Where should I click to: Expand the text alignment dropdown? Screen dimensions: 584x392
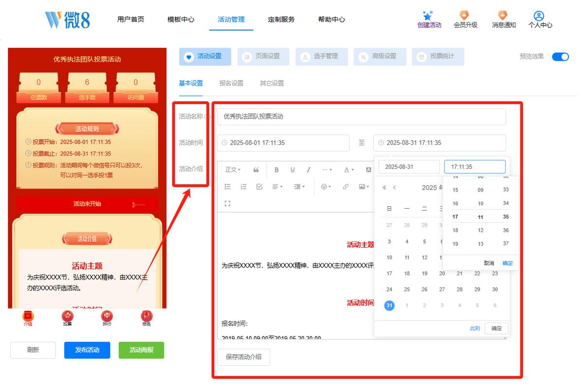pos(278,187)
